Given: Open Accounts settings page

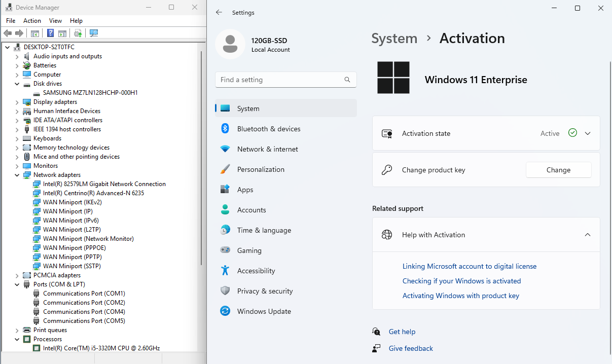Looking at the screenshot, I should 286,210.
